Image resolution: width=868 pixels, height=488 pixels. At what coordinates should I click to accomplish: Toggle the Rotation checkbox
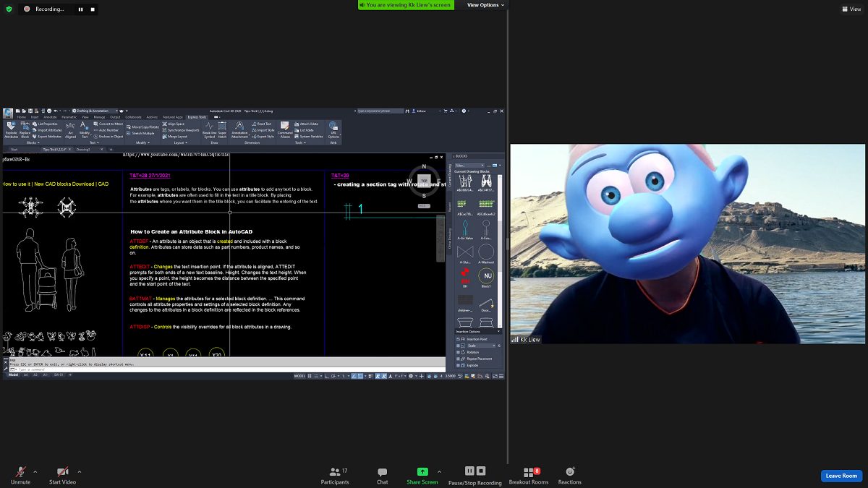click(x=459, y=352)
